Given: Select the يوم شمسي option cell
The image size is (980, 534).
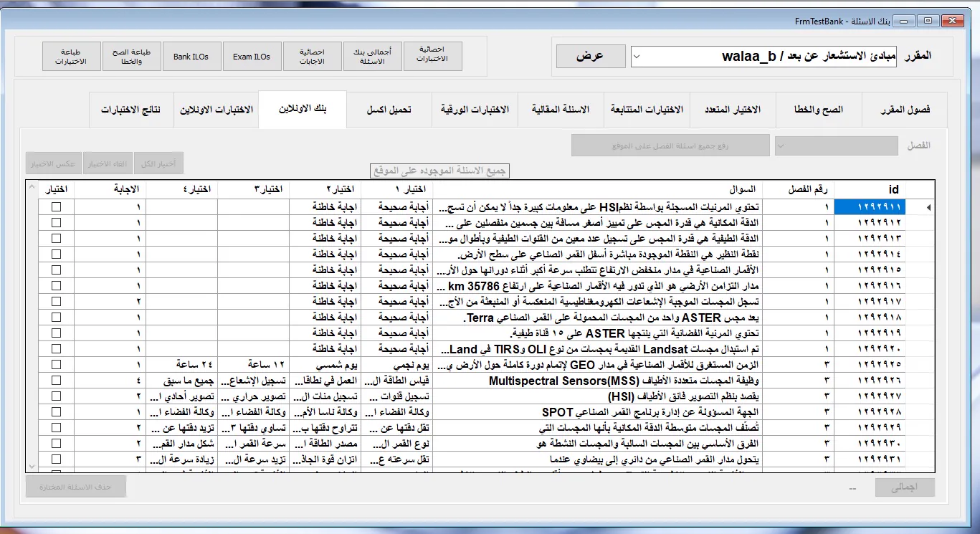Looking at the screenshot, I should tap(325, 364).
